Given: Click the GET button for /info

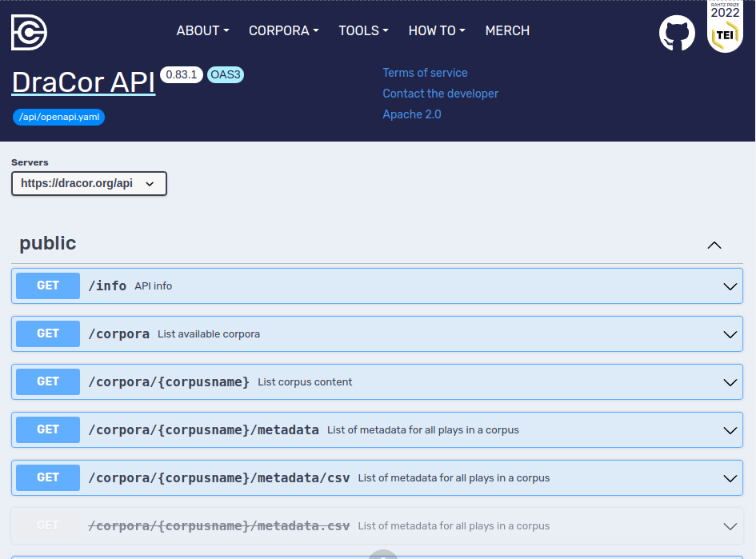Looking at the screenshot, I should click(x=48, y=285).
